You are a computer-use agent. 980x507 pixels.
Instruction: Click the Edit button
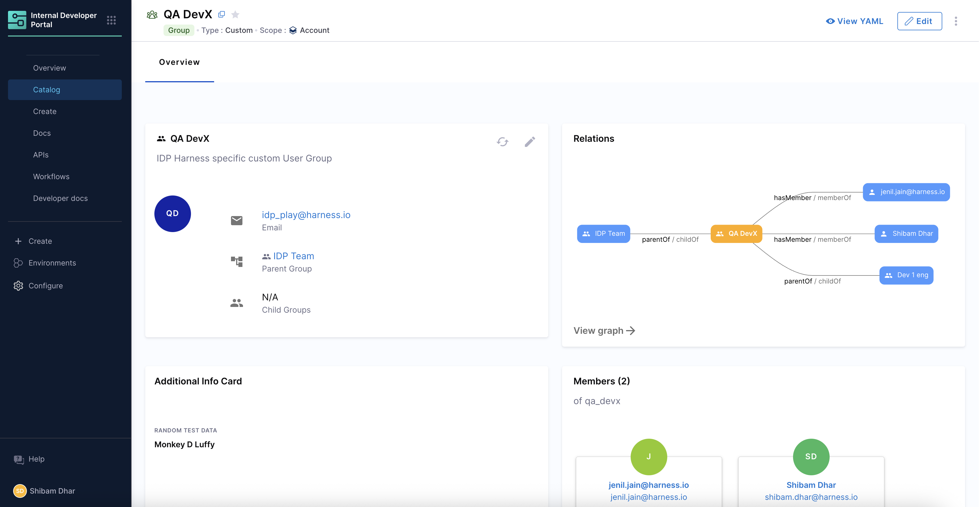click(919, 21)
